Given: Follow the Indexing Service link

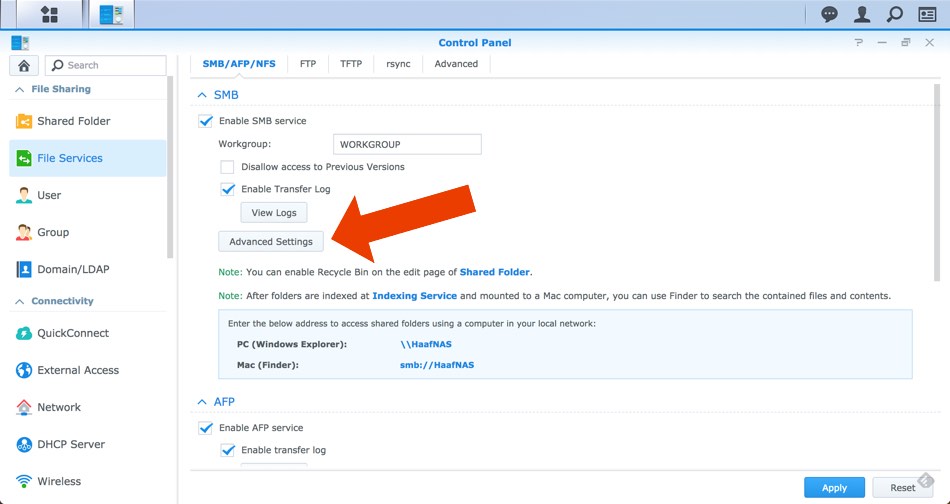Looking at the screenshot, I should (x=414, y=296).
